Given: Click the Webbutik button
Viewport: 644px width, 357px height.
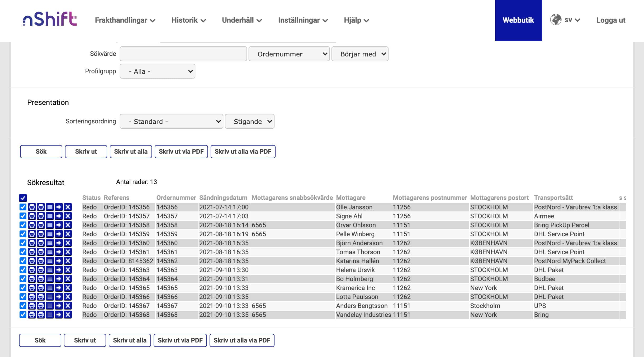Looking at the screenshot, I should click(x=518, y=20).
